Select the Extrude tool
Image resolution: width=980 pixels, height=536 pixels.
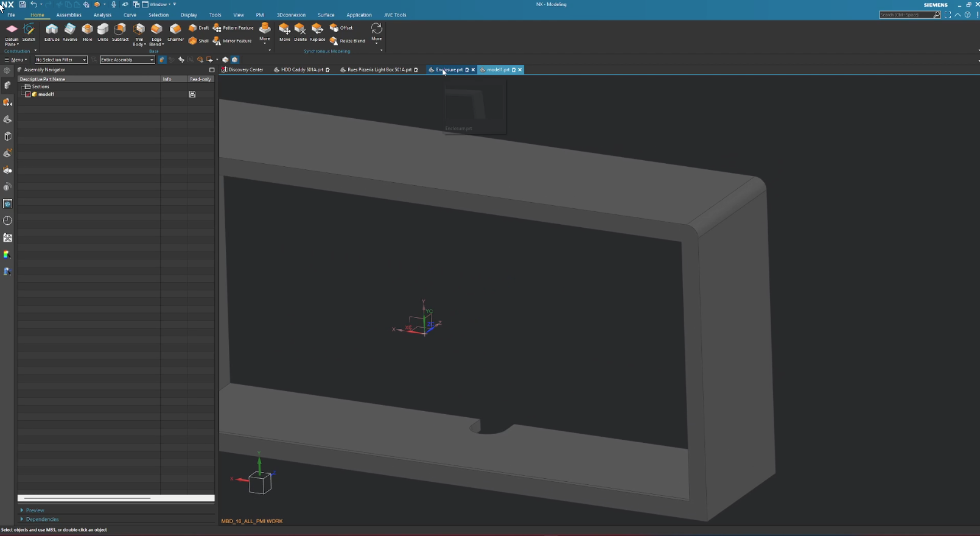click(x=52, y=32)
